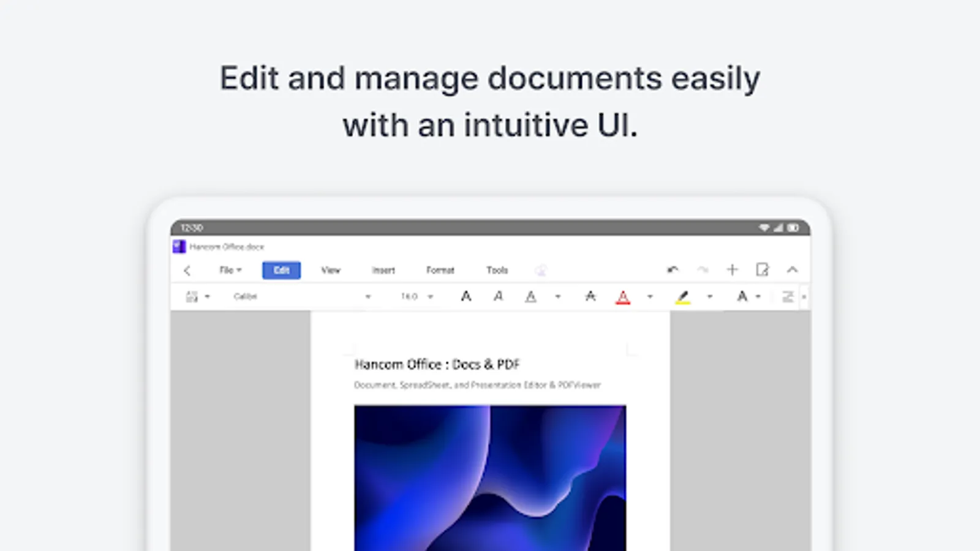This screenshot has width=980, height=551.
Task: Open the File menu
Action: point(230,270)
